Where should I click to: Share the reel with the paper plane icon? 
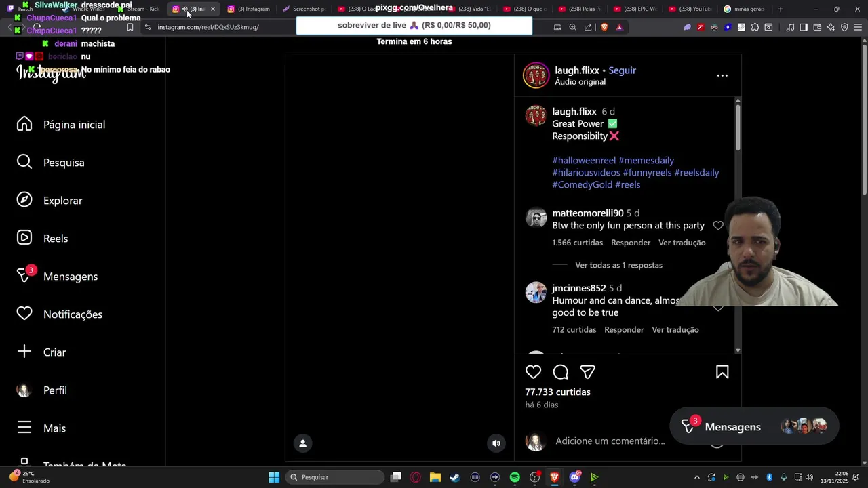click(x=588, y=372)
